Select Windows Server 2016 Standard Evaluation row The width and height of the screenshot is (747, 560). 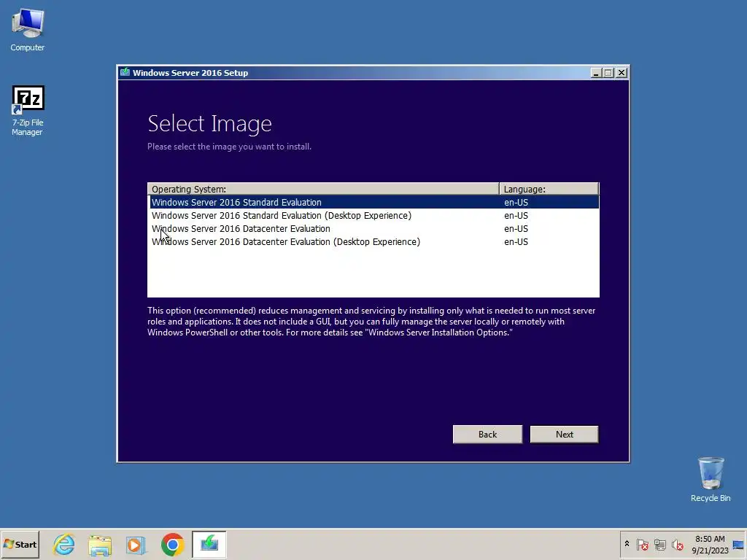[374, 203]
